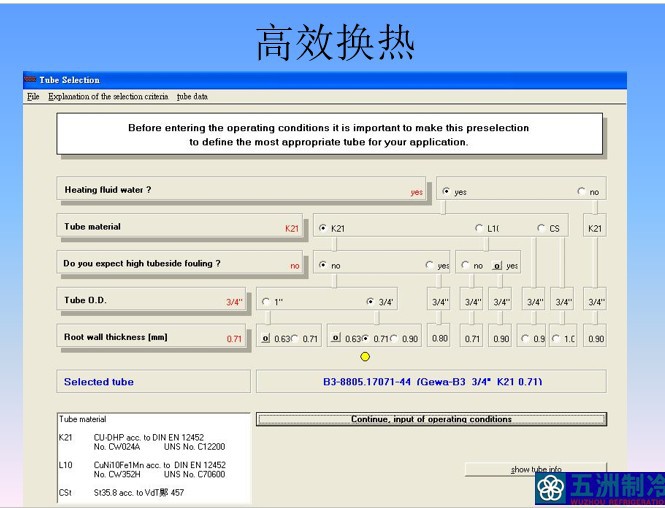The image size is (665, 508).
Task: Click the red 3/4" value beside Tube O.D.
Action: pyautogui.click(x=234, y=302)
